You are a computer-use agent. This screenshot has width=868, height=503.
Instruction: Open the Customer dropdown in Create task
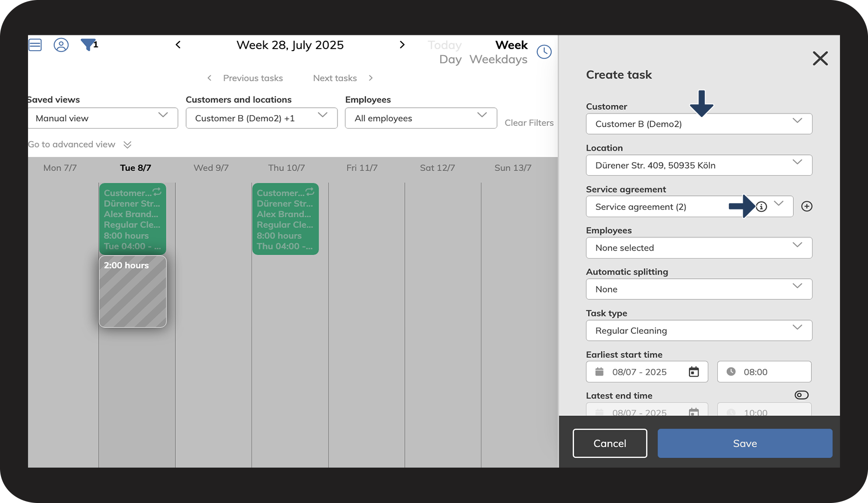coord(699,124)
